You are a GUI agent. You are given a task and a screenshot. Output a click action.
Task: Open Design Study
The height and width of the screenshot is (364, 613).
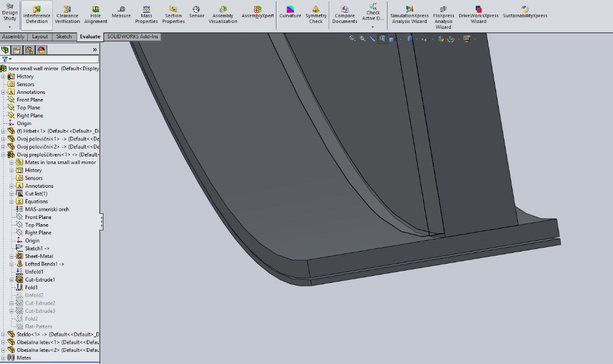coord(10,13)
